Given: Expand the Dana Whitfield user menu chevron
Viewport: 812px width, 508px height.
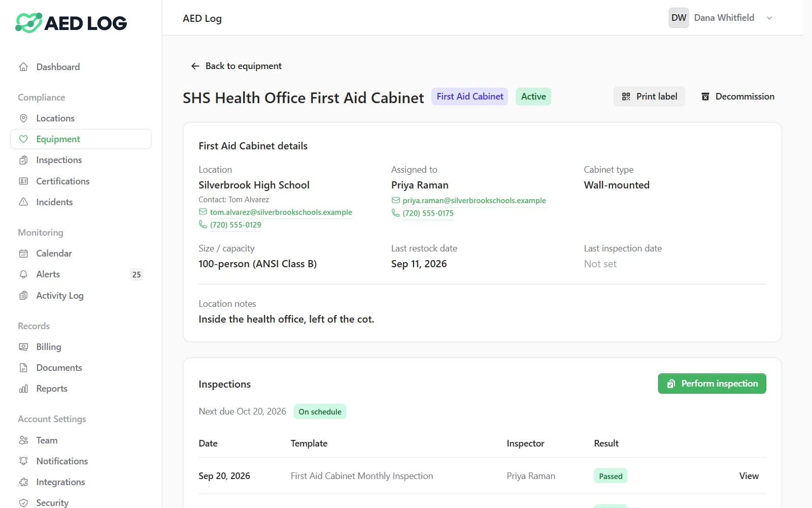Looking at the screenshot, I should point(769,18).
